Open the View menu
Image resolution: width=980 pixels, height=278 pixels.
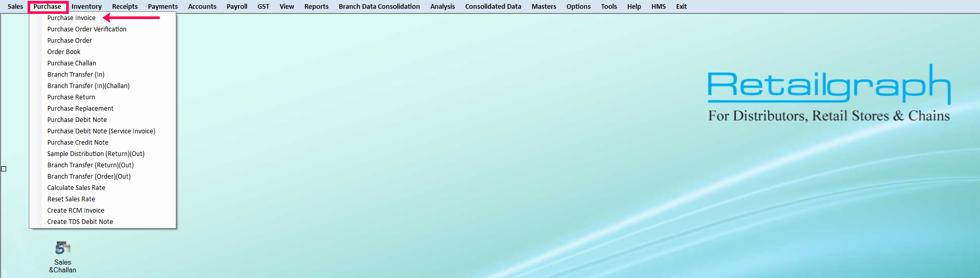(x=287, y=7)
